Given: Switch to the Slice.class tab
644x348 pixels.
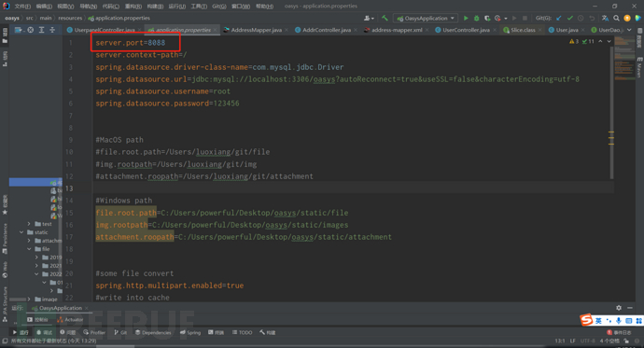Looking at the screenshot, I should coord(522,30).
